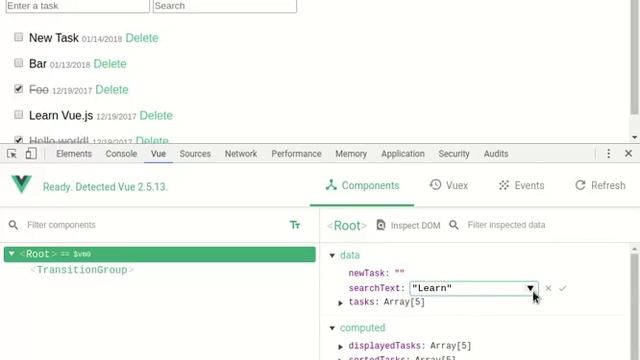The width and height of the screenshot is (640, 360).
Task: Delete the Learn Vue.js task
Action: (156, 116)
